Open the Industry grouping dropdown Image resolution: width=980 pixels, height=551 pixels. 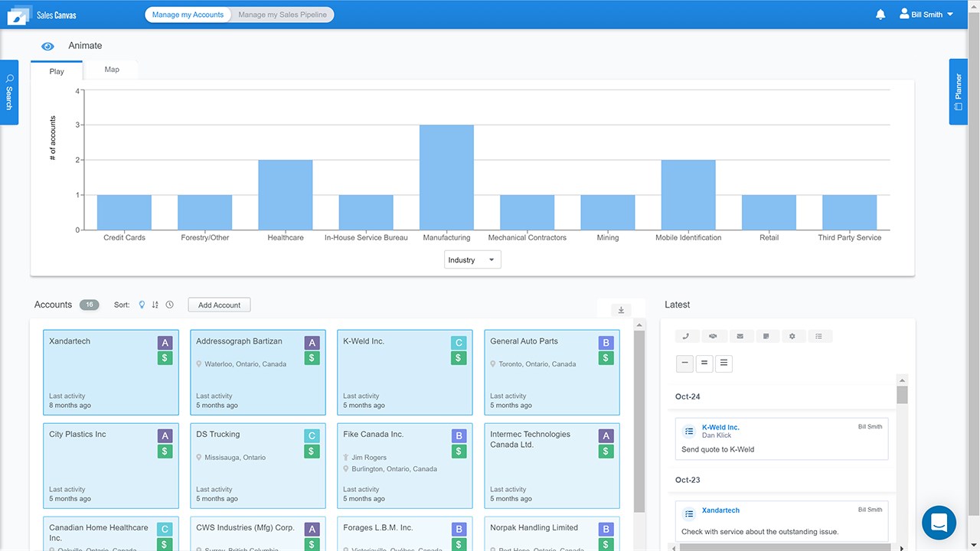click(472, 260)
